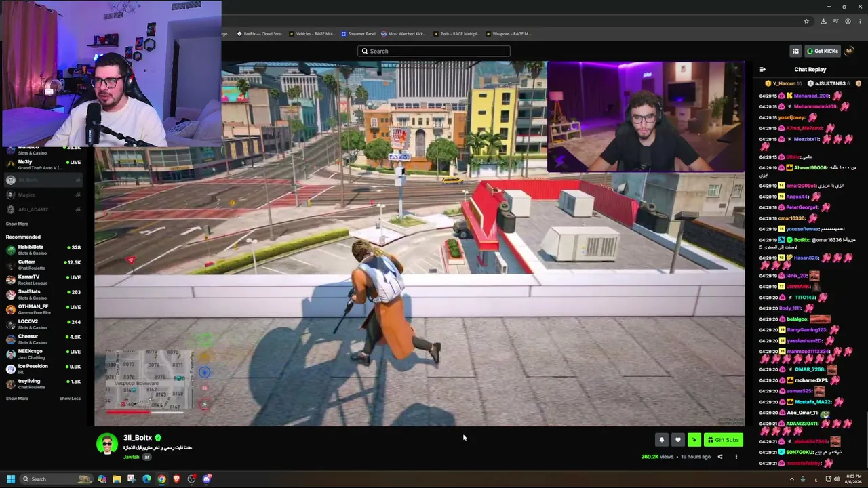Open the stream more options menu

[x=736, y=457]
